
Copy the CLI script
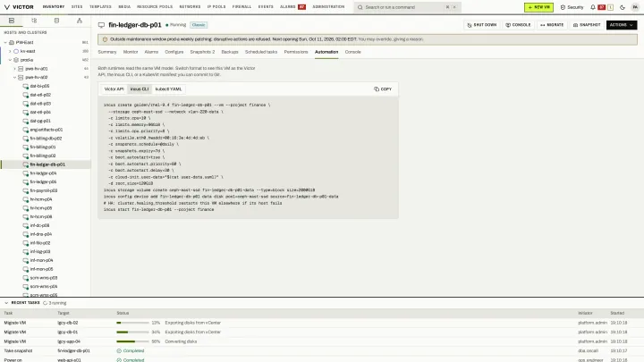[383, 89]
